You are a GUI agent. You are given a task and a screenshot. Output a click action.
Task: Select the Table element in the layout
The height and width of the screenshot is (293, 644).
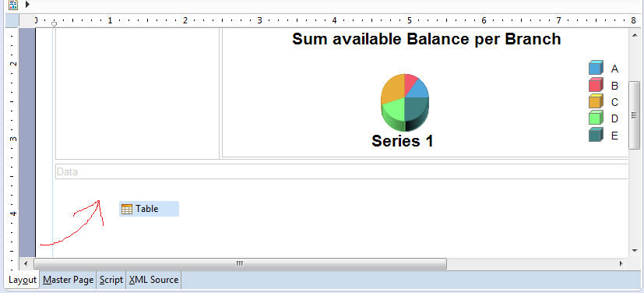point(149,209)
